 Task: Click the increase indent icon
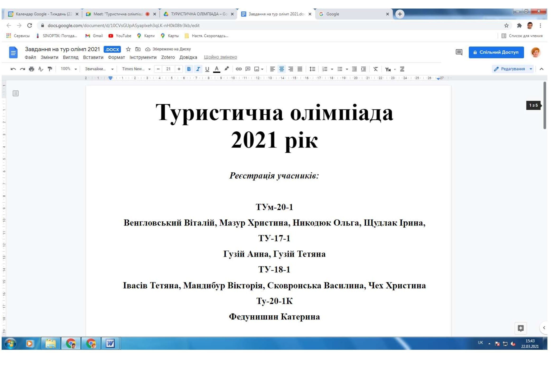click(x=364, y=69)
